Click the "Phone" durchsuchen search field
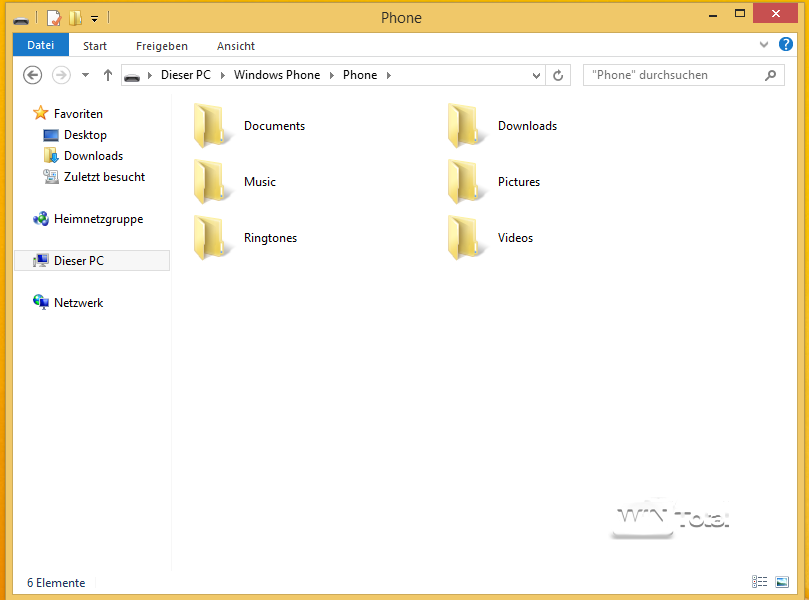The image size is (809, 600). pos(683,75)
